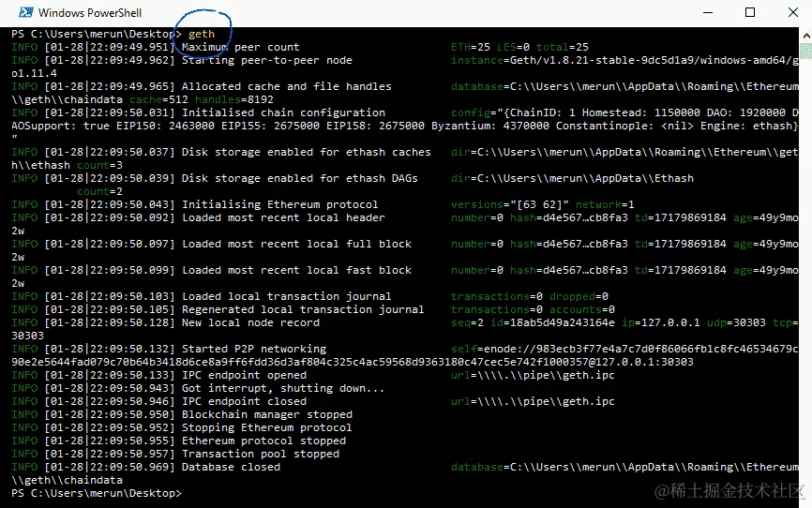Image resolution: width=812 pixels, height=508 pixels.
Task: Click 'New local node record' log text
Action: tap(250, 322)
